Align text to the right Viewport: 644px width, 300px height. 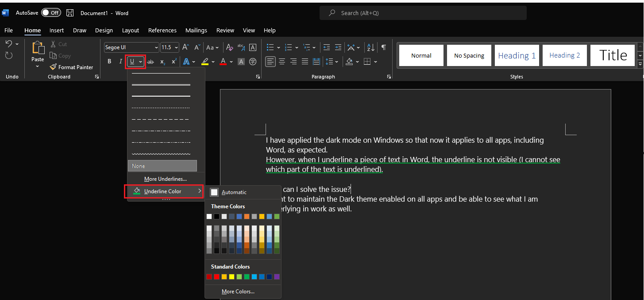click(x=293, y=62)
